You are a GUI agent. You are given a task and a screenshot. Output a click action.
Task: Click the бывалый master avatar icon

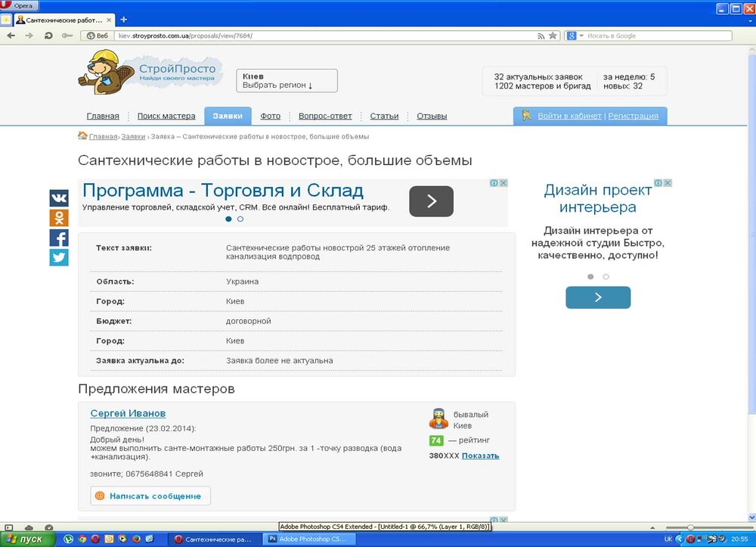pyautogui.click(x=438, y=418)
